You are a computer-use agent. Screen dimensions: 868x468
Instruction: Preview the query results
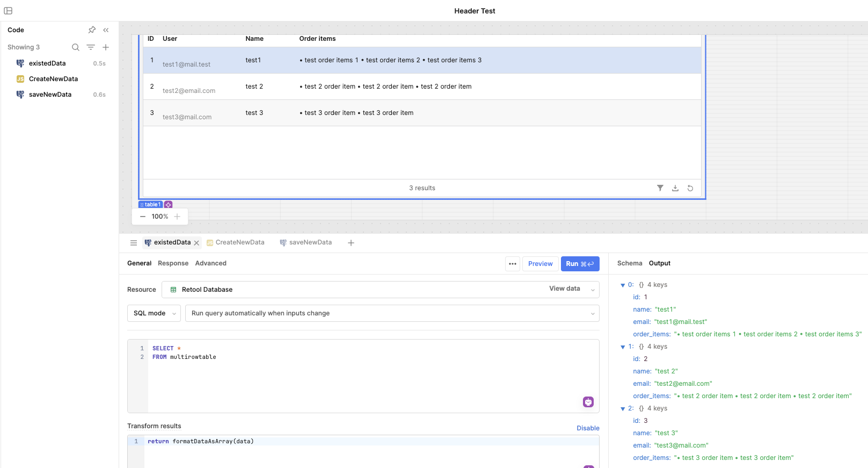click(540, 264)
